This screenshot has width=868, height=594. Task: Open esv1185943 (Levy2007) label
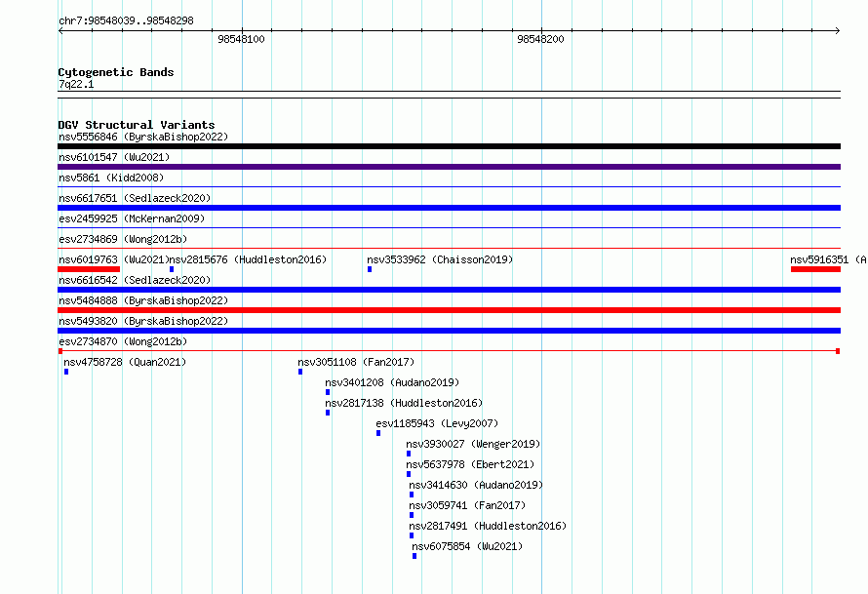pos(437,423)
